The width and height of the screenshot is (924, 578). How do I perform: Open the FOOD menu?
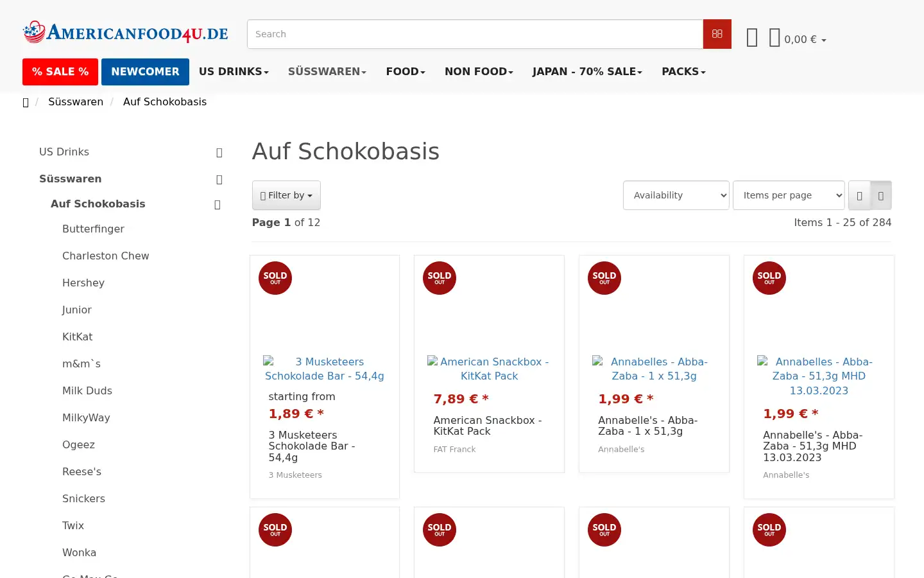coord(406,71)
